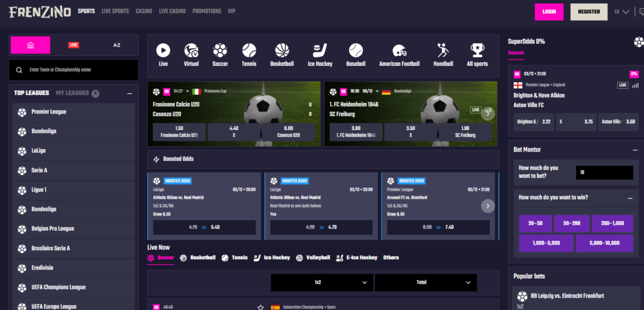
Task: Open Casino in top menu
Action: 144,11
